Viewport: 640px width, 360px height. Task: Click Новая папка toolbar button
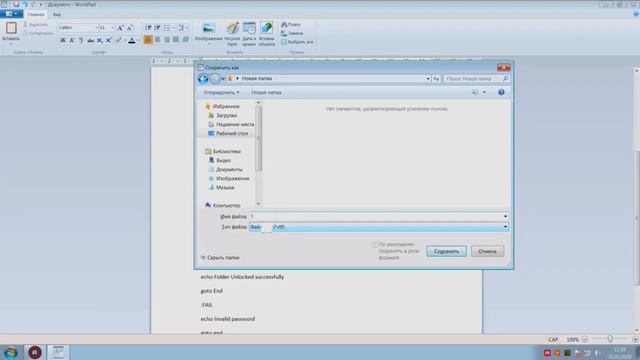(x=266, y=92)
